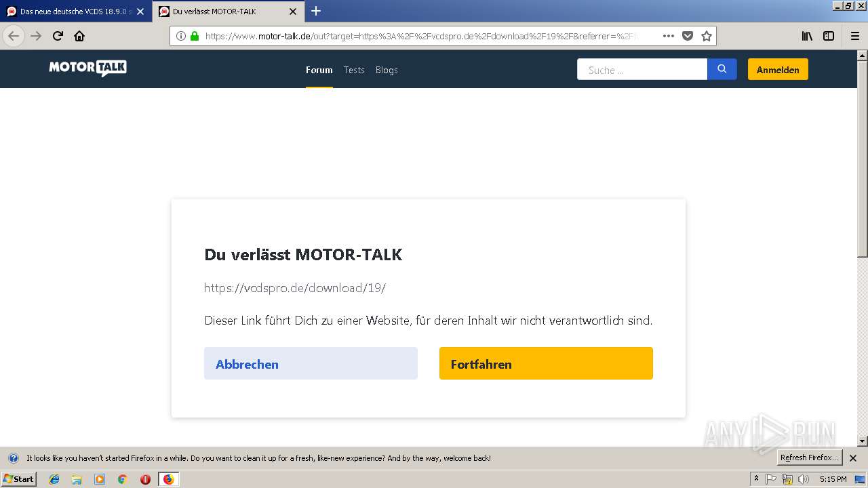The image size is (868, 488).
Task: Click the blue search magnifier button
Action: click(x=722, y=69)
